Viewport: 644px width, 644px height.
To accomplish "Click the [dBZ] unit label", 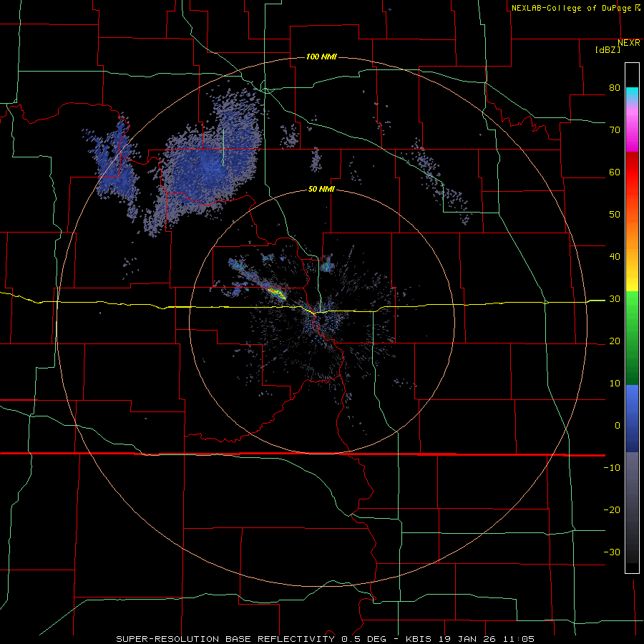I will point(608,49).
